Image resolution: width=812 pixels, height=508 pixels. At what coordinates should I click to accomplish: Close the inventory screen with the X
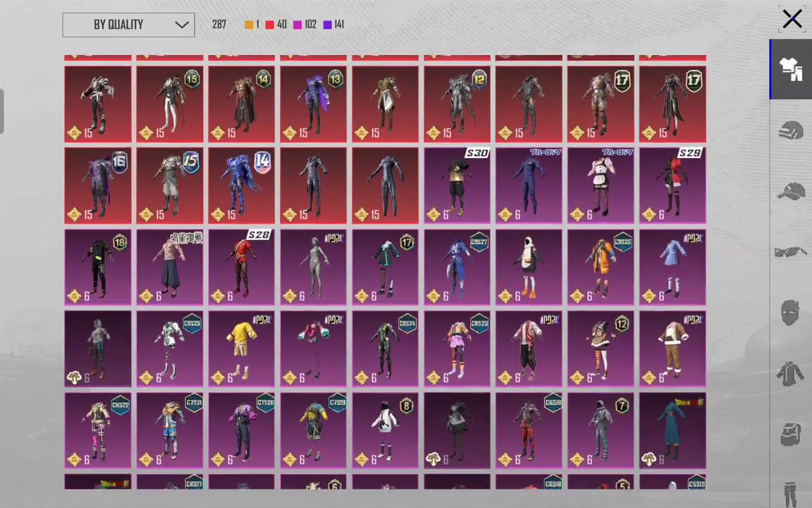(792, 19)
